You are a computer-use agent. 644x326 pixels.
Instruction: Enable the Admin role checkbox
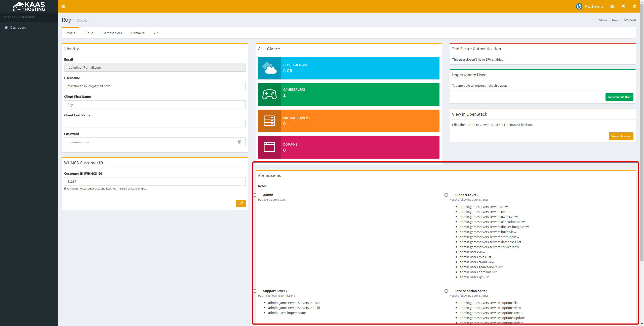pos(255,195)
